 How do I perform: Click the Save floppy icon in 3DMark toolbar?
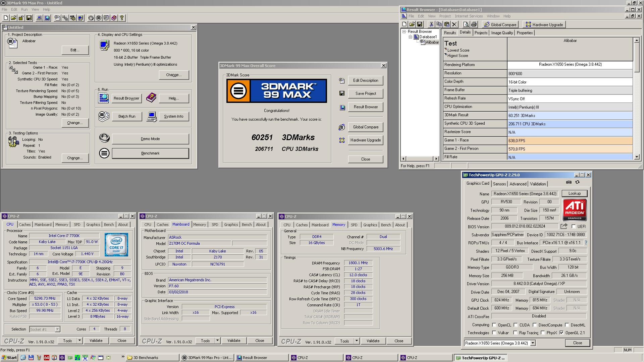pyautogui.click(x=29, y=18)
